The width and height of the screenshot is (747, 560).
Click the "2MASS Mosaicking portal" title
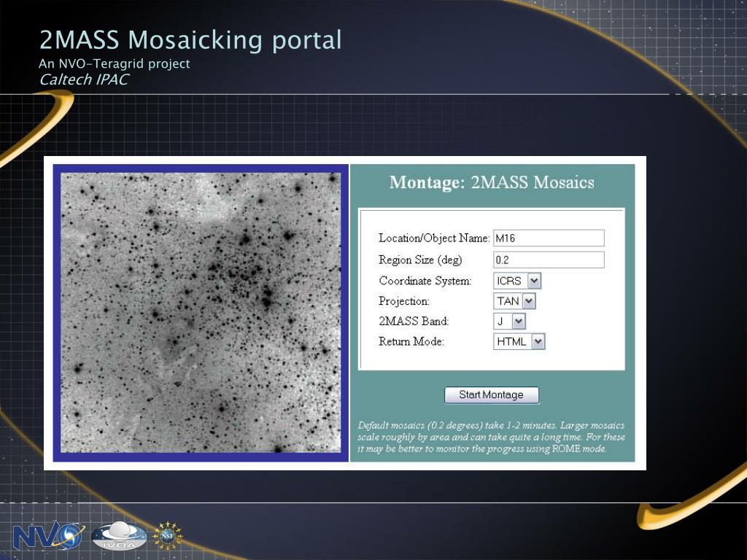pos(190,40)
